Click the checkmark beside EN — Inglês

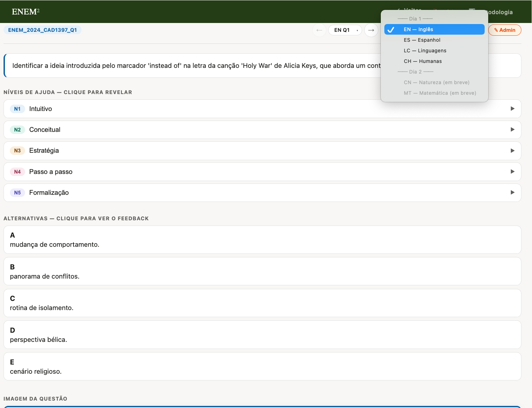pyautogui.click(x=391, y=30)
